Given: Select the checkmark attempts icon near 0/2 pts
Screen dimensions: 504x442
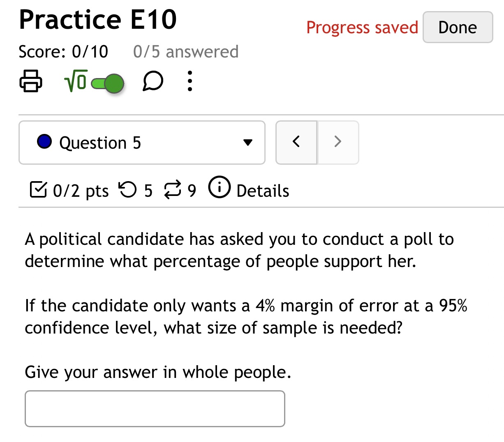Looking at the screenshot, I should coord(38,189).
